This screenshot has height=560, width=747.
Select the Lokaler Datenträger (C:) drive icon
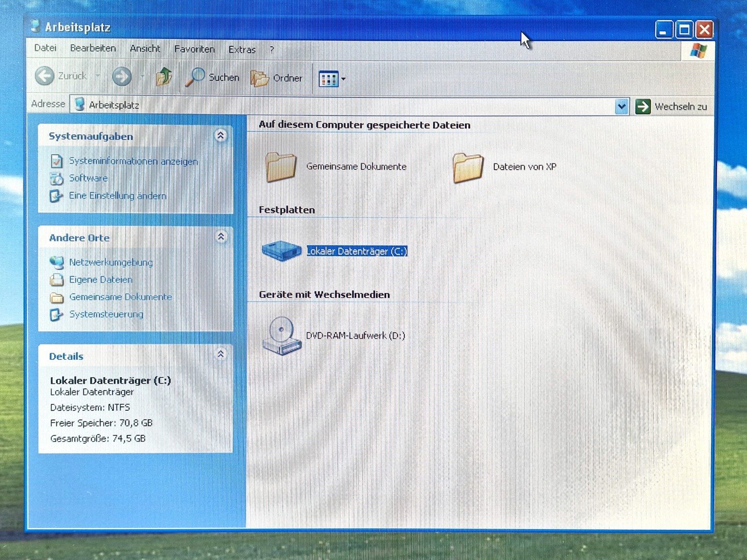coord(281,251)
